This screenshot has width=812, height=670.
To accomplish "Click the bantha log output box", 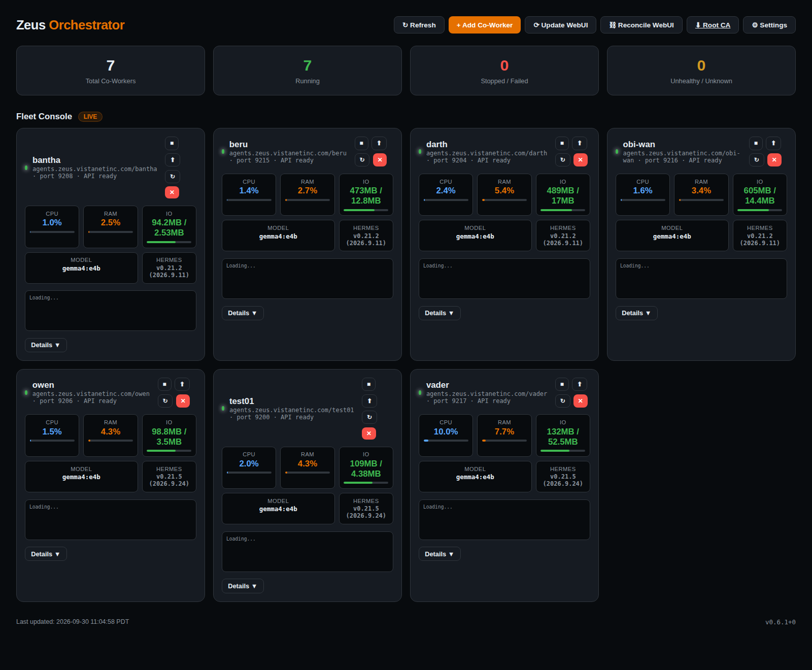I will (x=111, y=311).
